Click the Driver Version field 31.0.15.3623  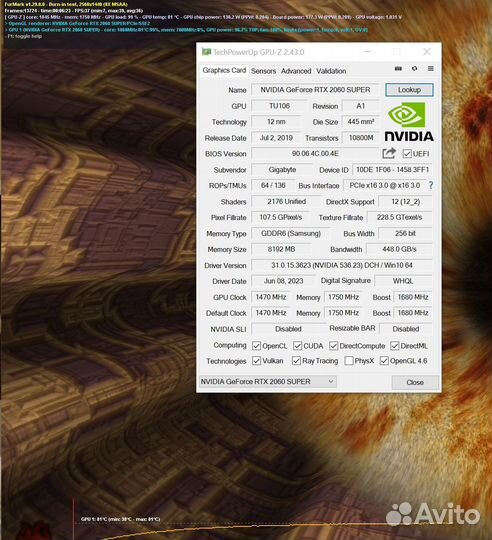[x=342, y=265]
